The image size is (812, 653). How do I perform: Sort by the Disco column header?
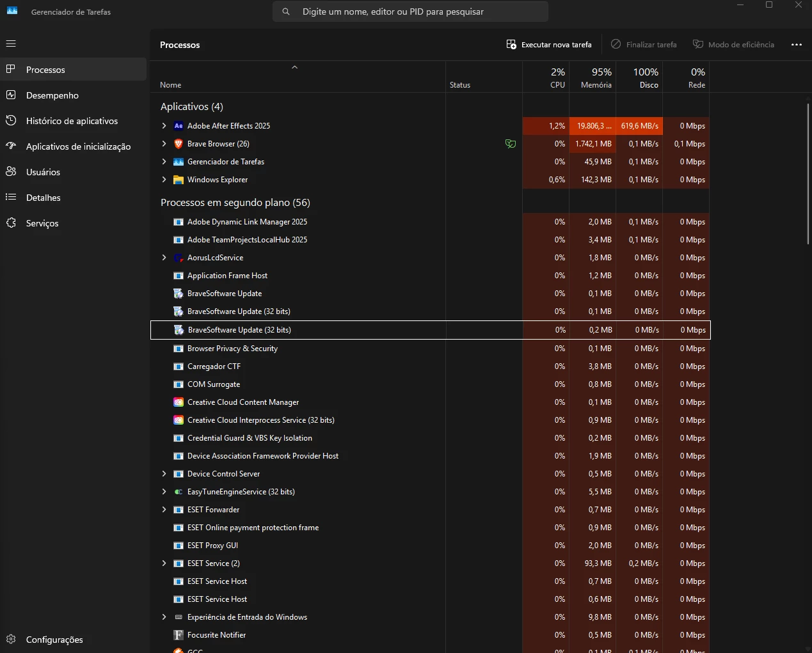(639, 77)
